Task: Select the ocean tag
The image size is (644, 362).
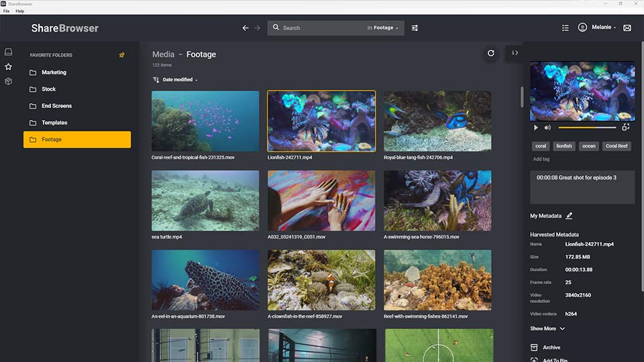Action: pyautogui.click(x=588, y=145)
